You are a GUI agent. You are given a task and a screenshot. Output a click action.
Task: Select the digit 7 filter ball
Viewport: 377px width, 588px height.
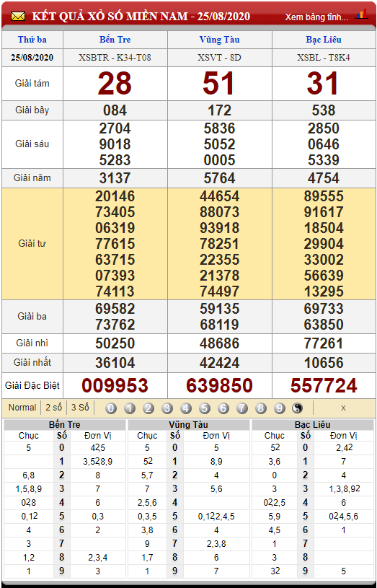coord(242,408)
